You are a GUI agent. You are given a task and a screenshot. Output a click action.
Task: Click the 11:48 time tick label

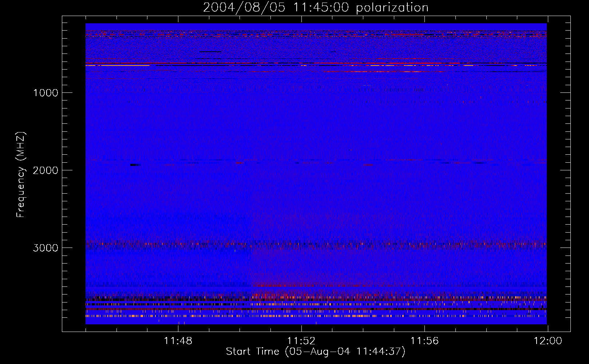(x=178, y=341)
